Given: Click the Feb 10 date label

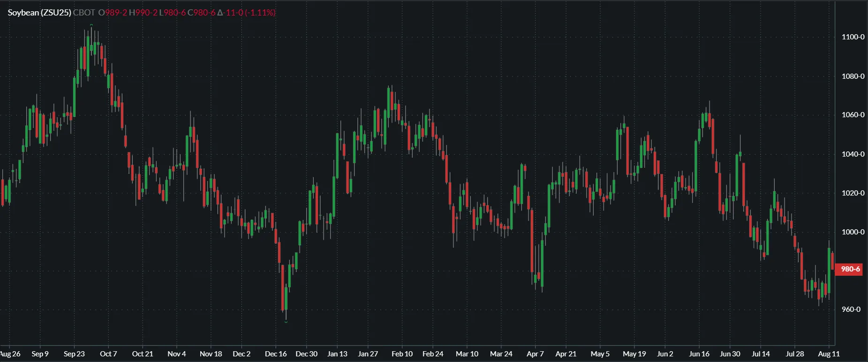Looking at the screenshot, I should [x=402, y=354].
